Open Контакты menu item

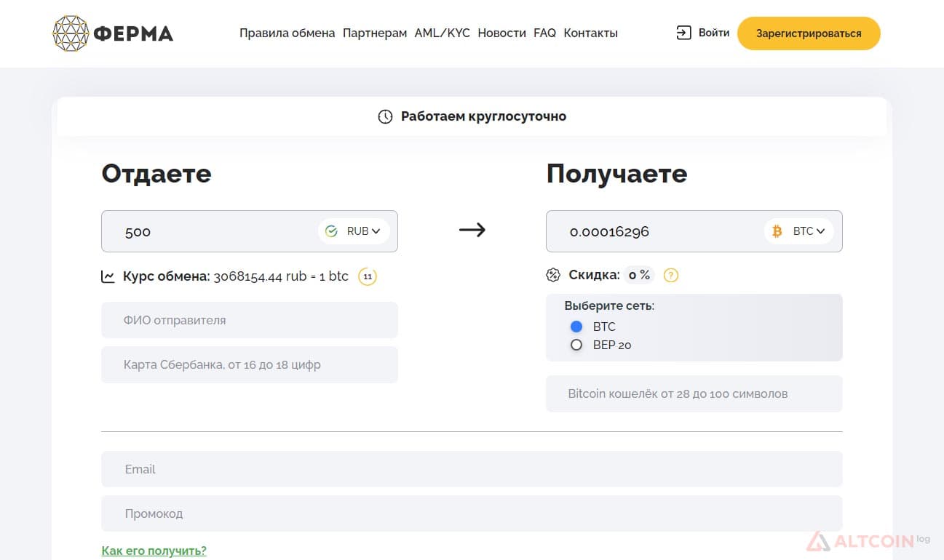pos(590,33)
